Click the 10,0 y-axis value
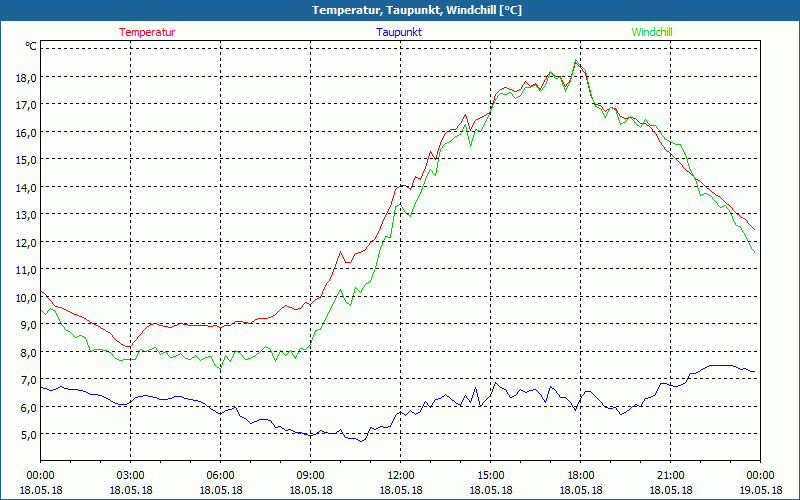800x500 pixels. [x=27, y=298]
